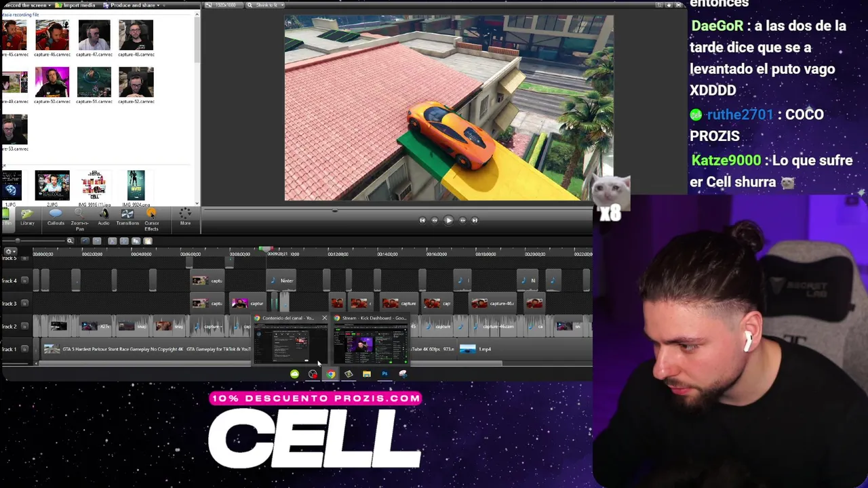Click the fast-forward playback button
The width and height of the screenshot is (868, 488).
[x=462, y=220]
